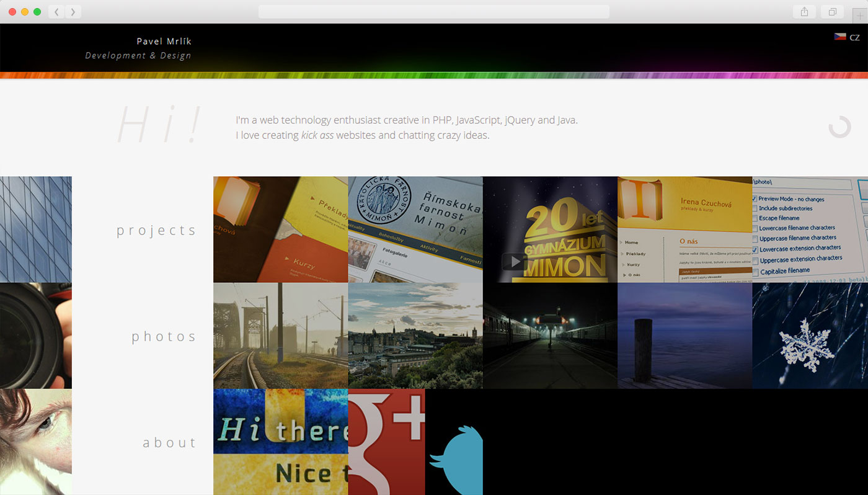Click the Google Plus icon tile
Image resolution: width=868 pixels, height=495 pixels.
click(386, 442)
